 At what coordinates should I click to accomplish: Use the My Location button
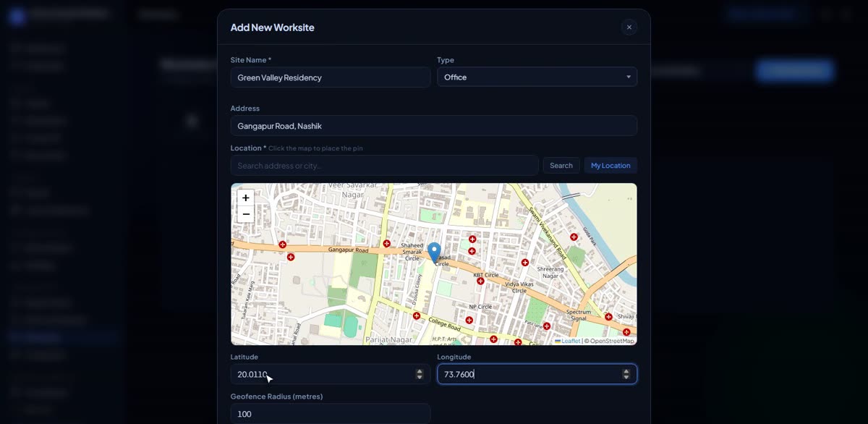(x=610, y=166)
